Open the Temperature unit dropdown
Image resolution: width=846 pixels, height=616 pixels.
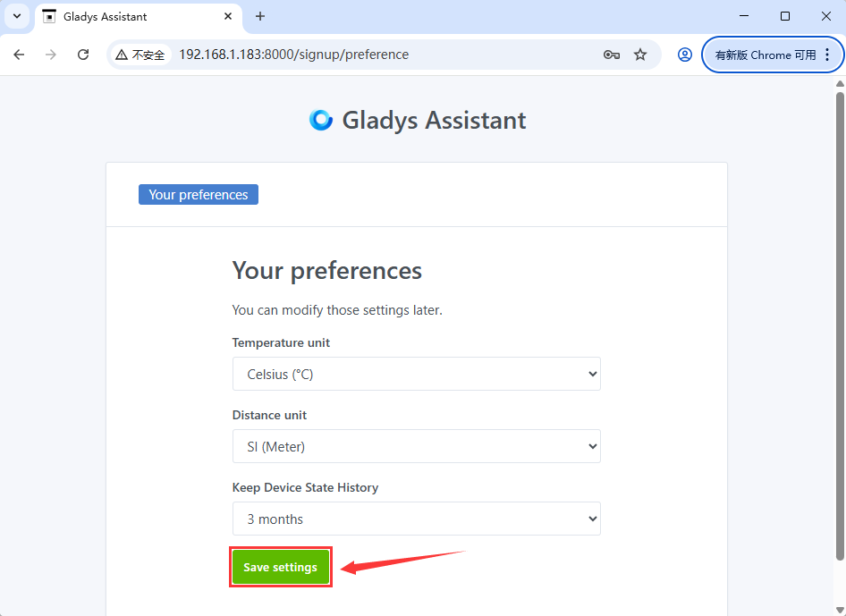click(417, 374)
